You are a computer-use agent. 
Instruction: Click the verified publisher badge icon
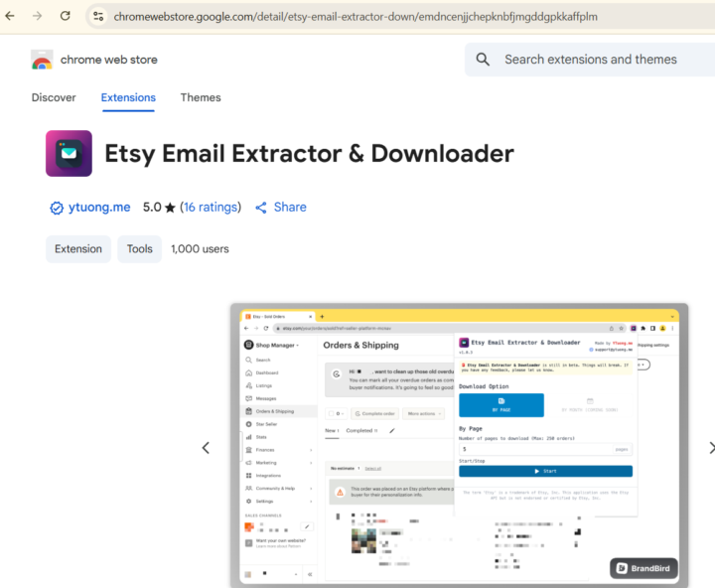tap(57, 208)
